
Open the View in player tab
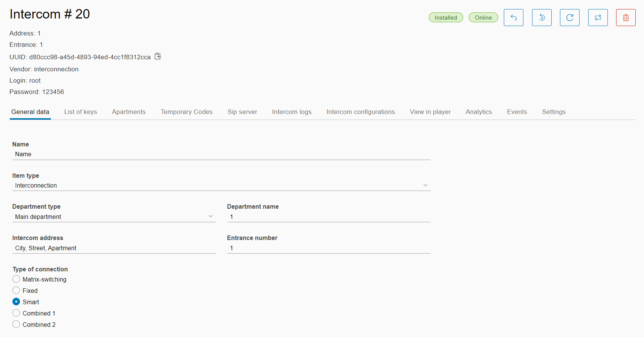430,112
